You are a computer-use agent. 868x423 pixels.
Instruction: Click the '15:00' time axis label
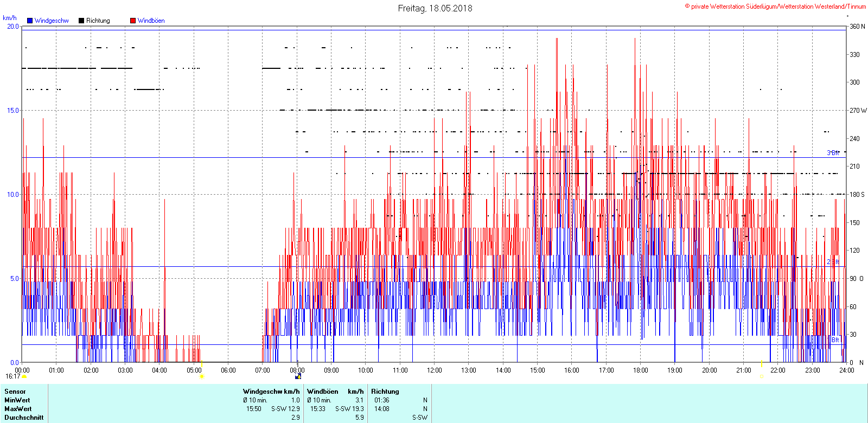(538, 370)
